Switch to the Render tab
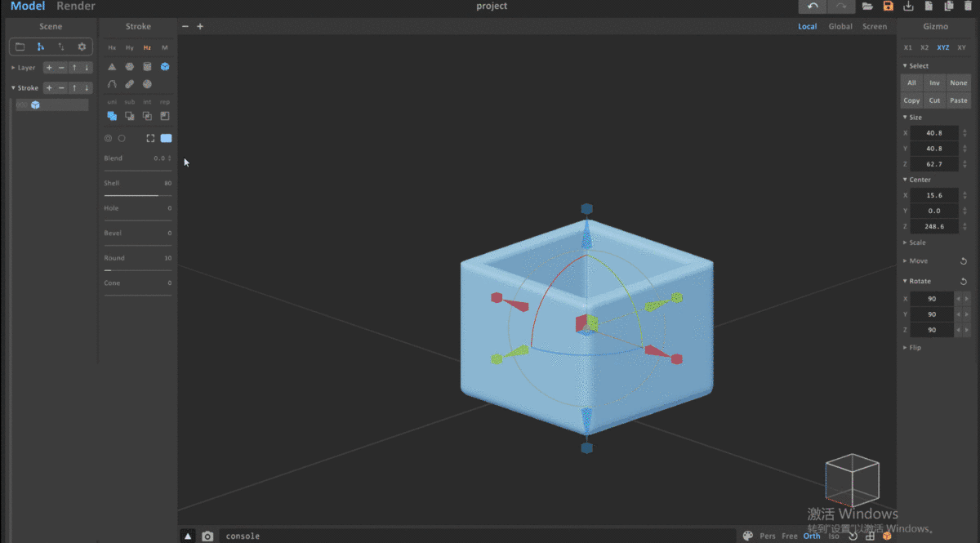The height and width of the screenshot is (543, 980). (x=76, y=7)
